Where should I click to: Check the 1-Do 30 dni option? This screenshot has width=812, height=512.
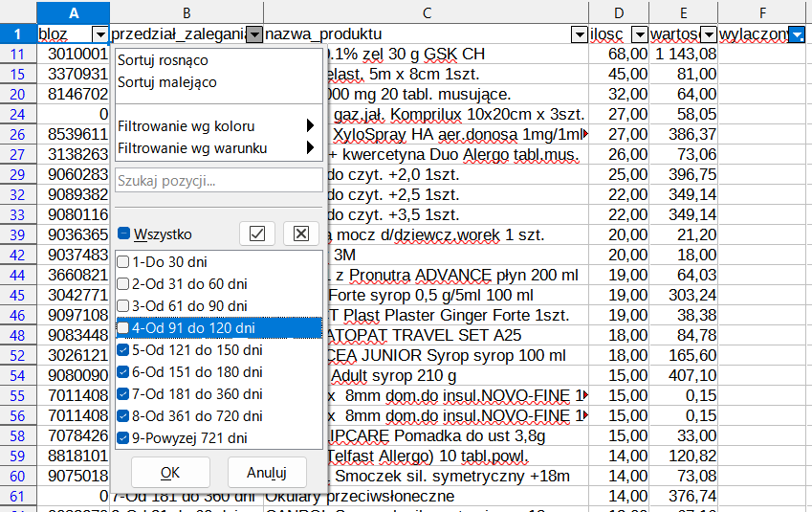(123, 262)
